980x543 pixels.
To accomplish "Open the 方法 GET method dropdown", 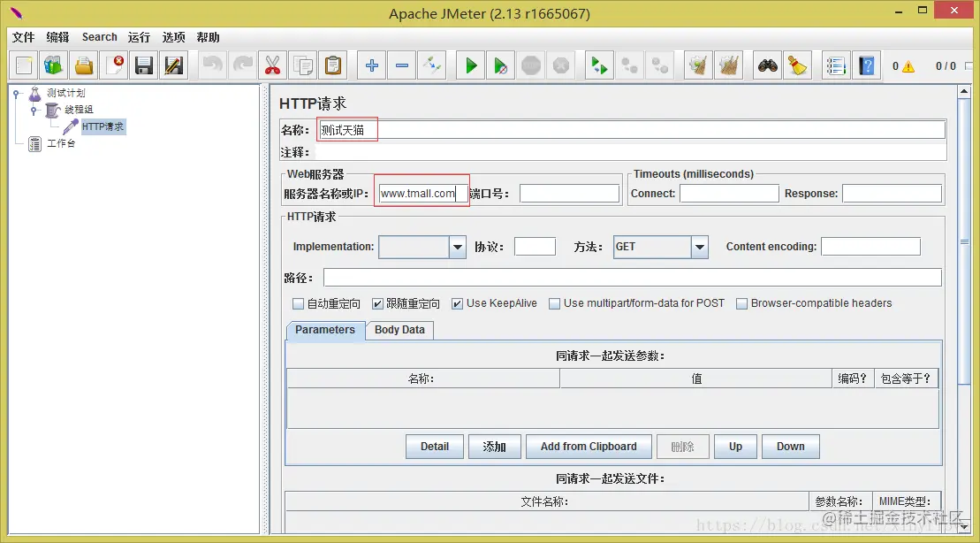I will point(699,247).
